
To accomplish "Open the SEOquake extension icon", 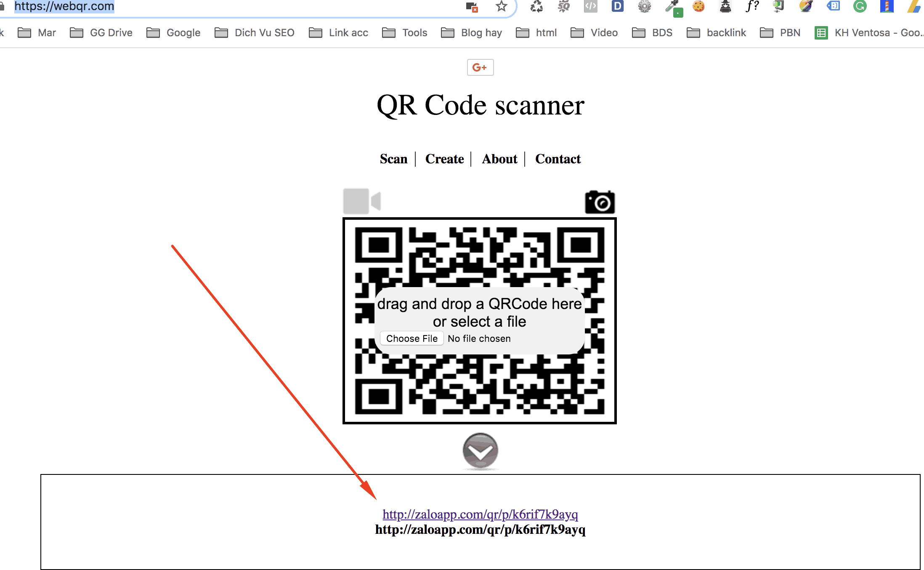I will [563, 6].
